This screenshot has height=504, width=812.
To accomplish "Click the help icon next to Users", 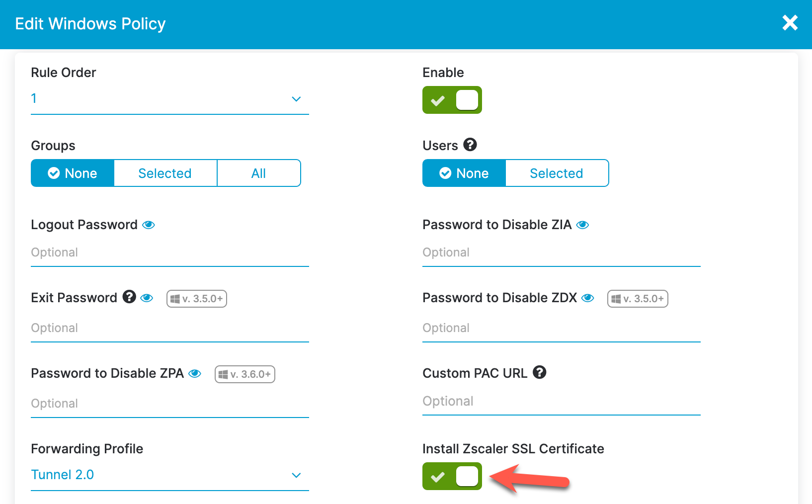I will 471,145.
